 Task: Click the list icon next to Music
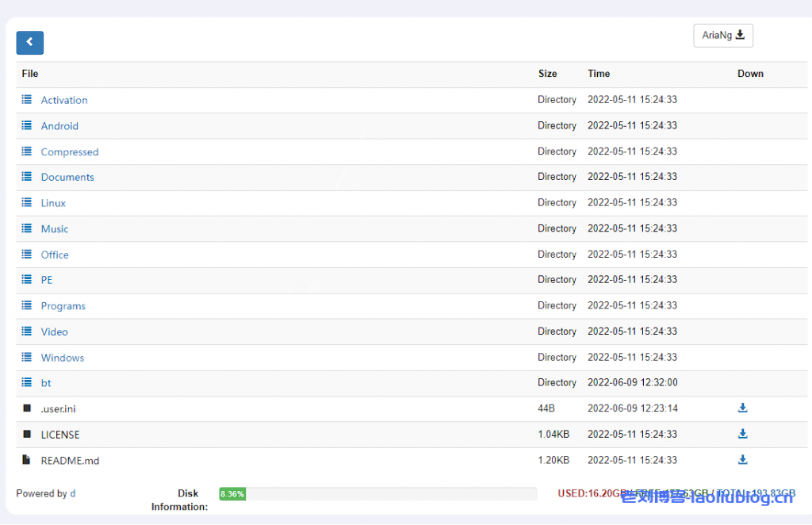click(x=27, y=229)
